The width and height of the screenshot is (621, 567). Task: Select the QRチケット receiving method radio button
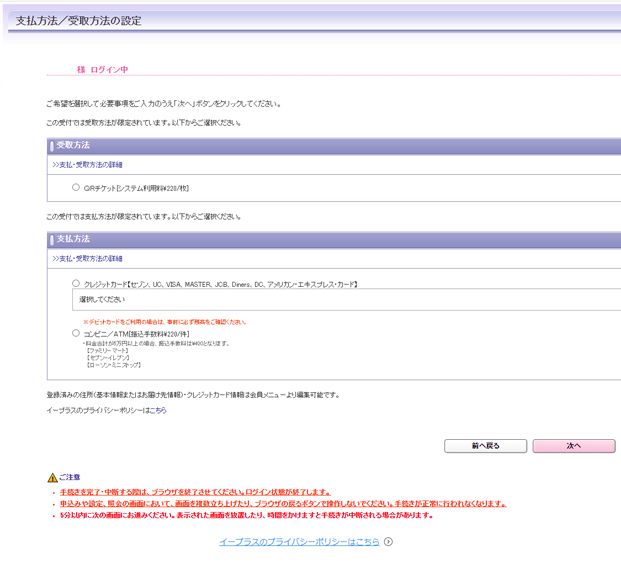[x=76, y=187]
